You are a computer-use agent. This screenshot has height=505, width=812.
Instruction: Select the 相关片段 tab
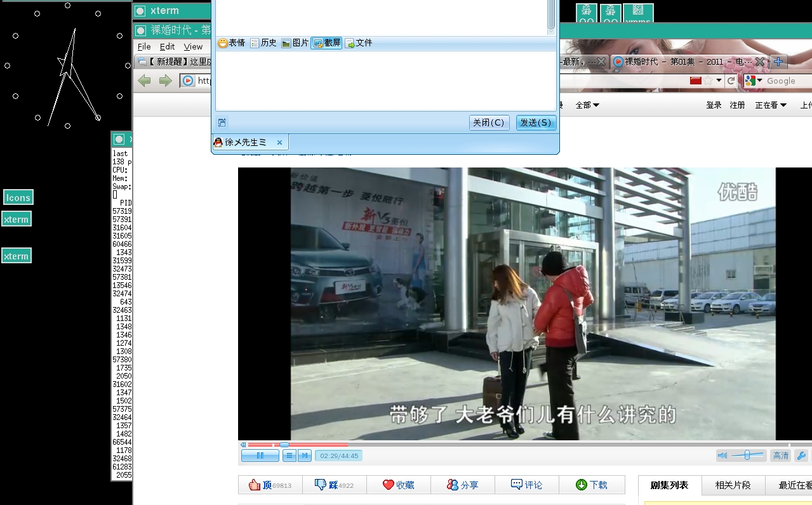click(733, 485)
